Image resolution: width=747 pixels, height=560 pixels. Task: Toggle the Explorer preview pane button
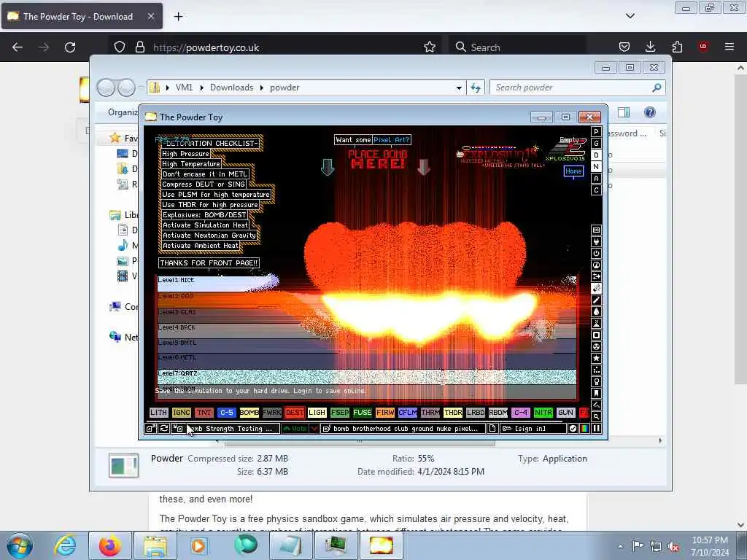click(624, 112)
